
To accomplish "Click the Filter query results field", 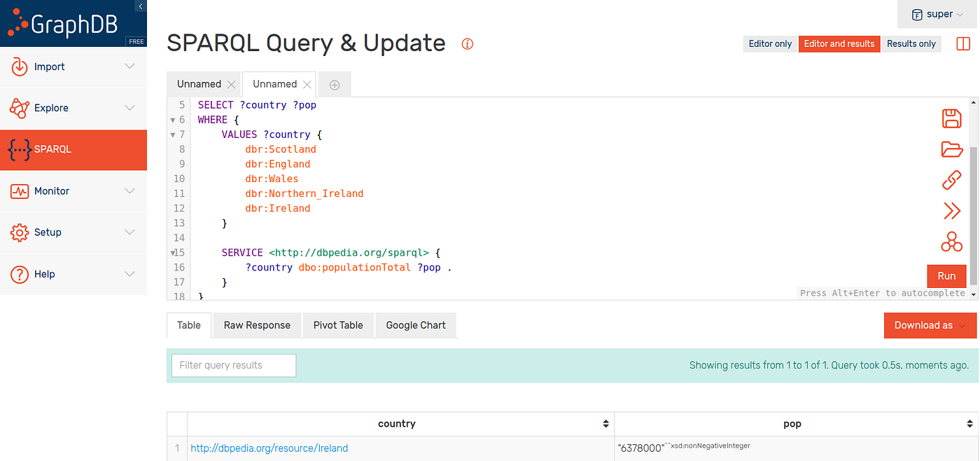I will 233,365.
